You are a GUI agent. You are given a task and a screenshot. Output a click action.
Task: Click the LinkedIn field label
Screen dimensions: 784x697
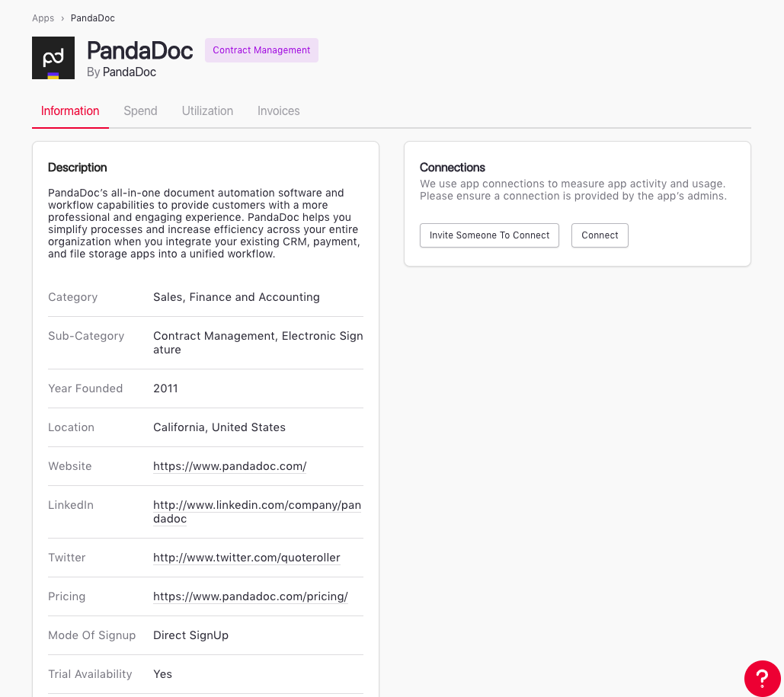pos(71,505)
